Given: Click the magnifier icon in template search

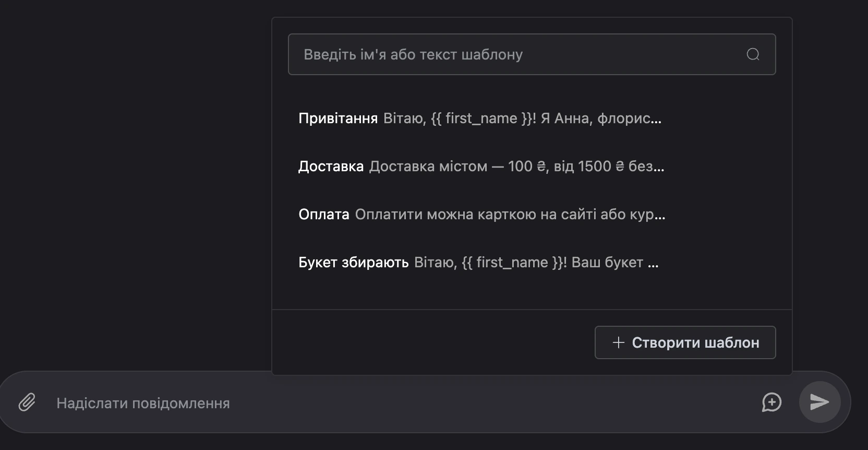Looking at the screenshot, I should 753,54.
